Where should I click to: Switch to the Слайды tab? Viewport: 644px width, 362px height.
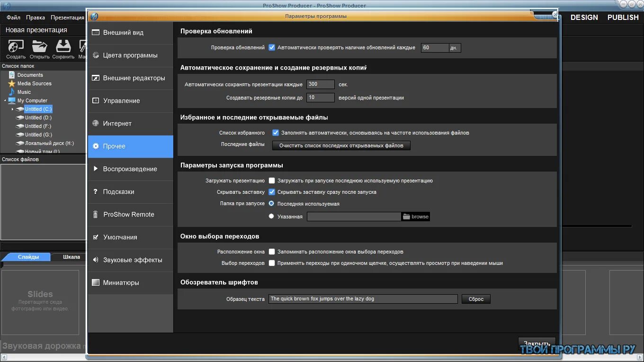(x=27, y=257)
